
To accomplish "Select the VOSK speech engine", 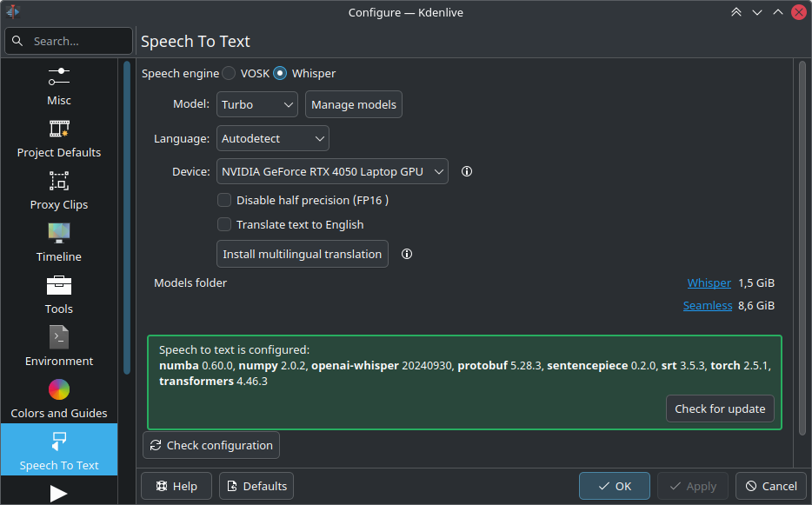I will coord(229,74).
